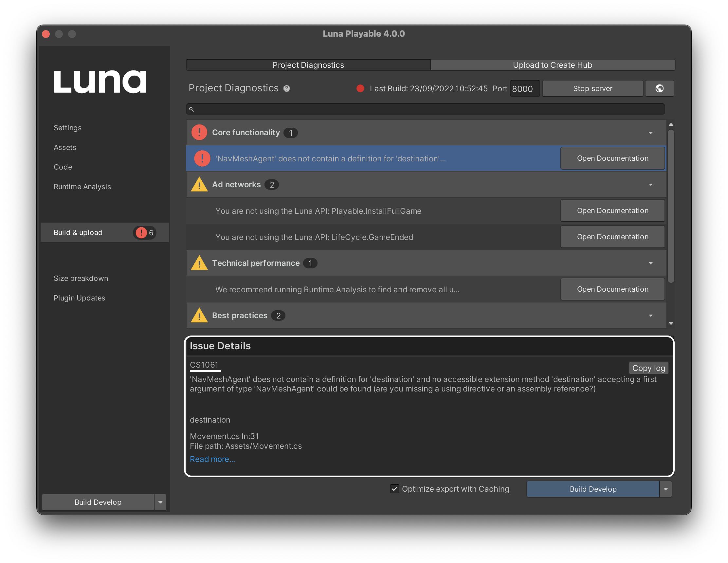Click the Last Build timestamp text
The height and width of the screenshot is (563, 728).
[429, 88]
